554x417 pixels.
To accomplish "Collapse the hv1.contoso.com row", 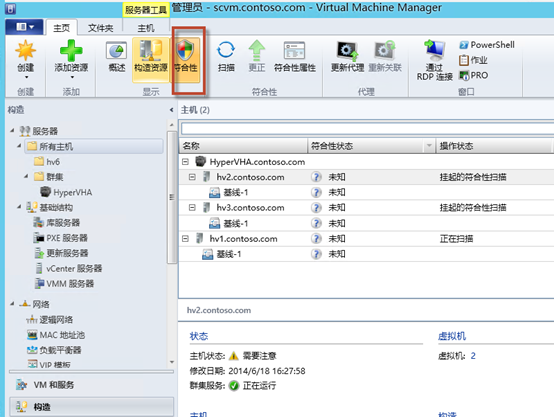I will [x=185, y=239].
